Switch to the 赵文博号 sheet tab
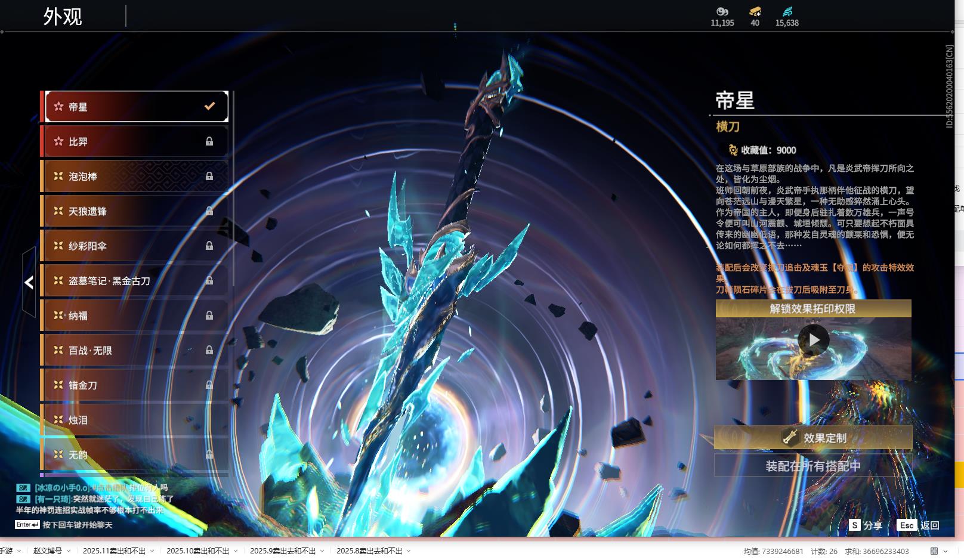Viewport: 964px width, 560px height. (48, 551)
